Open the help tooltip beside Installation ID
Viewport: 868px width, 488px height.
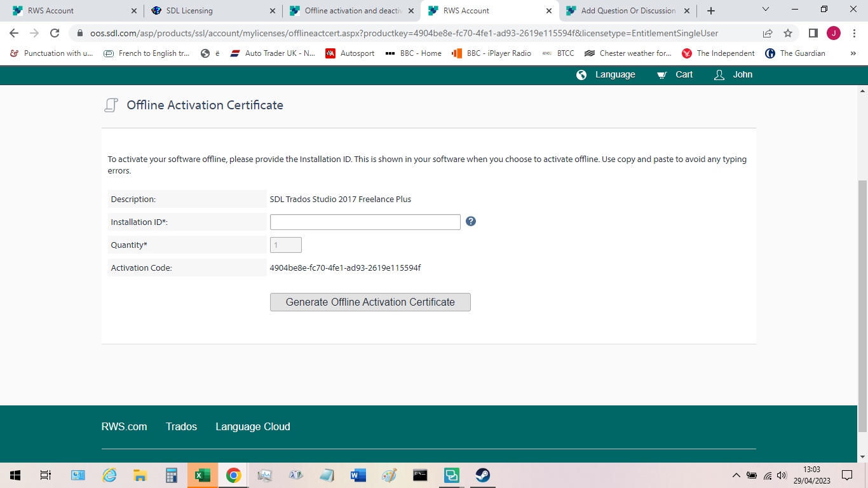[x=470, y=222]
